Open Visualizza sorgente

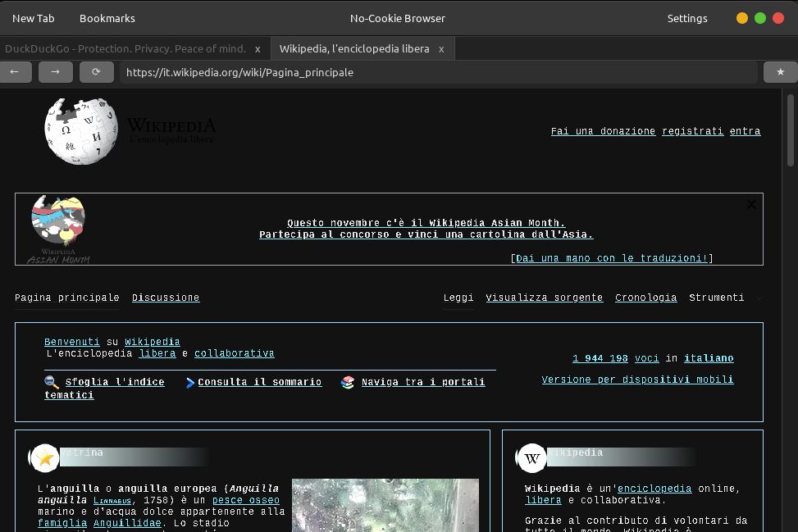pyautogui.click(x=544, y=298)
